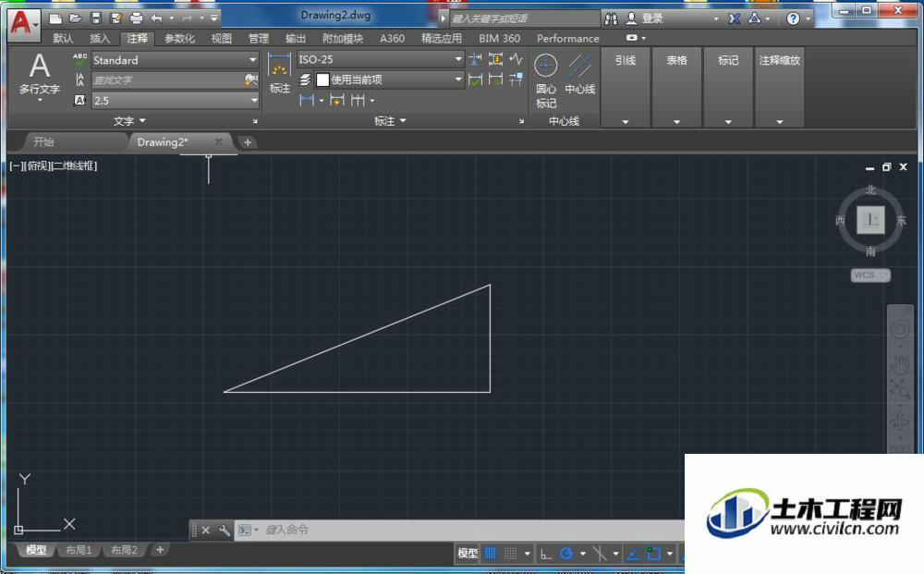Click the dimension override icon
Screen dimensions: 924x574
tap(516, 79)
